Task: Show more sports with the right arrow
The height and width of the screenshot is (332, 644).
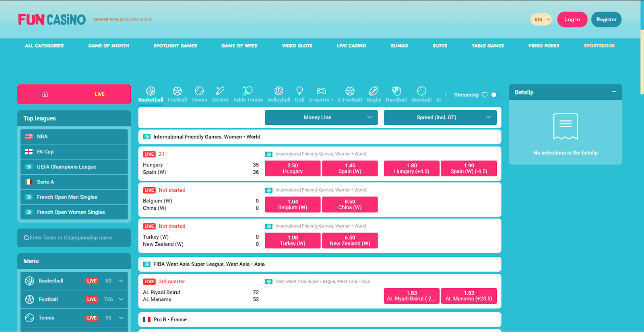Action: click(x=446, y=95)
